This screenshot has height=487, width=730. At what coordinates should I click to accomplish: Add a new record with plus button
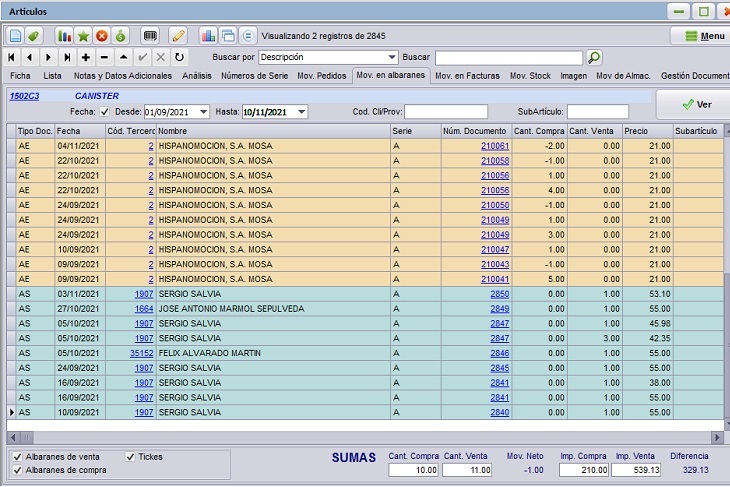86,57
